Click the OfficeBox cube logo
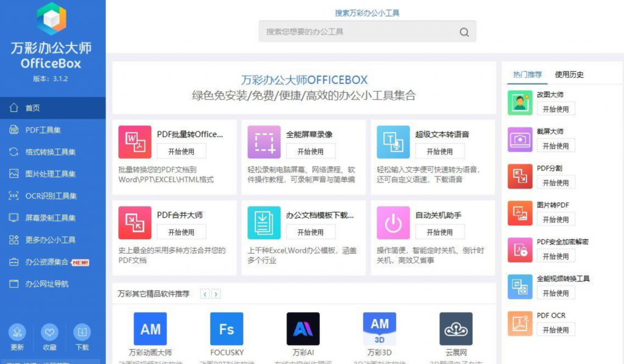Viewport: 624px width, 364px height. 51,18
